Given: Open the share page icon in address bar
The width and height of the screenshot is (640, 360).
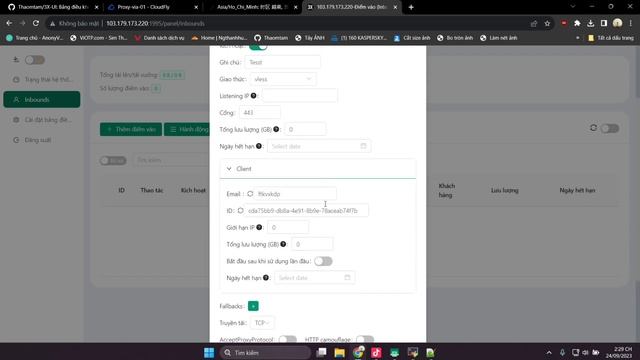Looking at the screenshot, I should point(534,24).
